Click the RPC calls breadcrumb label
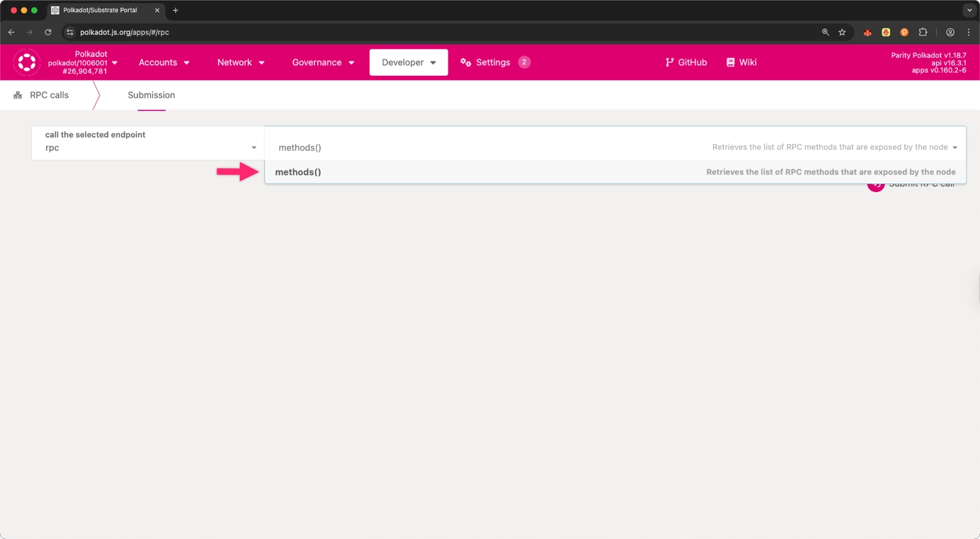This screenshot has height=539, width=980. [49, 95]
